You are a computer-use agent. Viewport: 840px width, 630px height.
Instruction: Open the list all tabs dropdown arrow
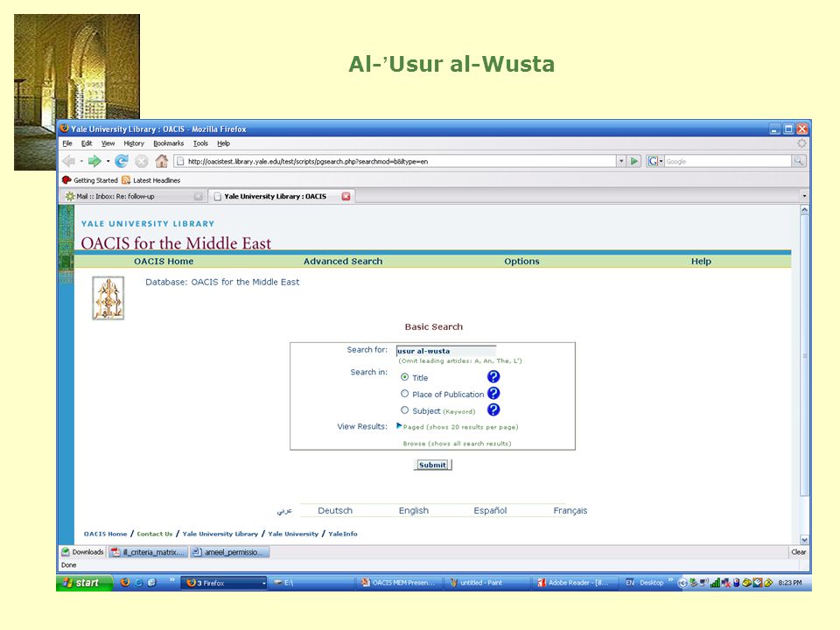click(x=804, y=196)
